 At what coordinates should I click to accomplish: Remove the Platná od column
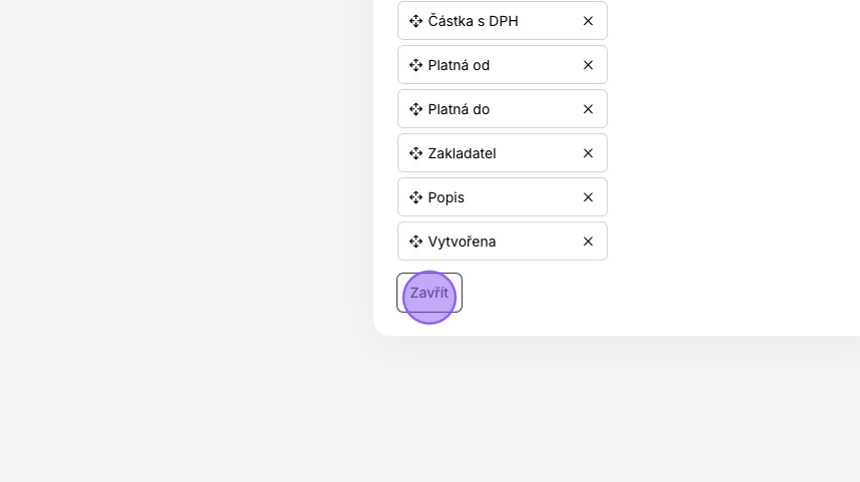588,65
